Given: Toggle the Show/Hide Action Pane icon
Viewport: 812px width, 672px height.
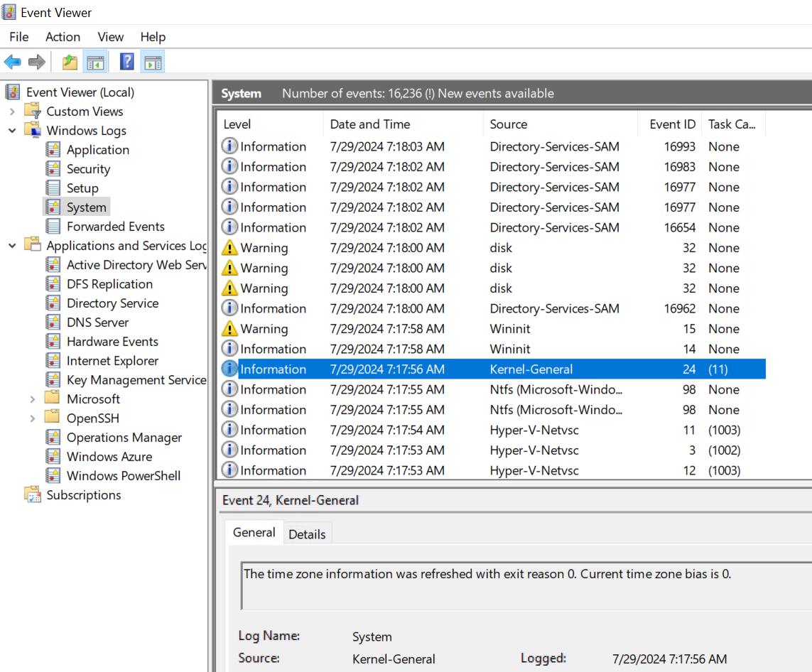Looking at the screenshot, I should pos(153,63).
